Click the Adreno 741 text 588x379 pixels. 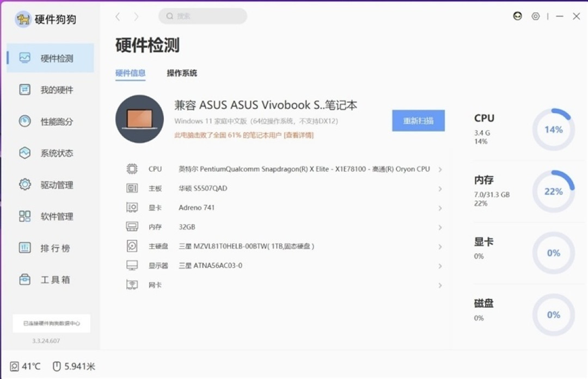[x=197, y=208]
